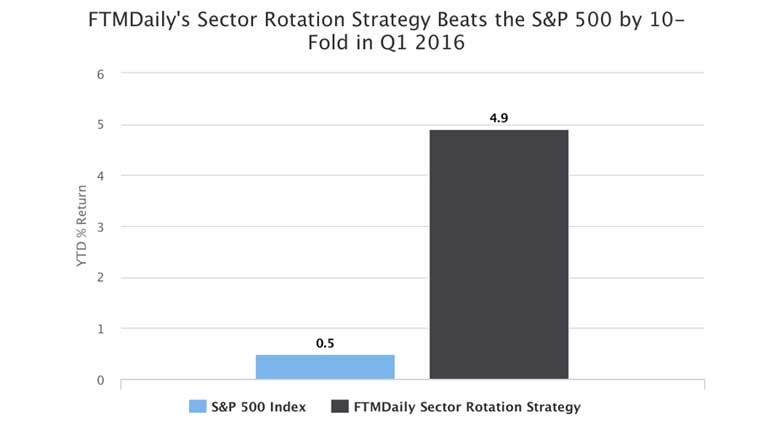The image size is (777, 437).
Task: Click the y-axis tick label 1
Action: point(100,329)
